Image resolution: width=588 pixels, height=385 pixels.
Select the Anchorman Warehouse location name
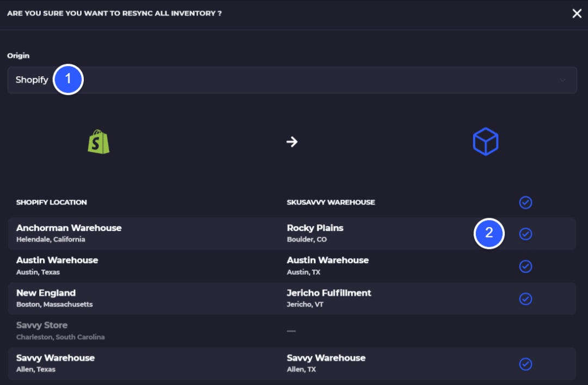pos(69,228)
